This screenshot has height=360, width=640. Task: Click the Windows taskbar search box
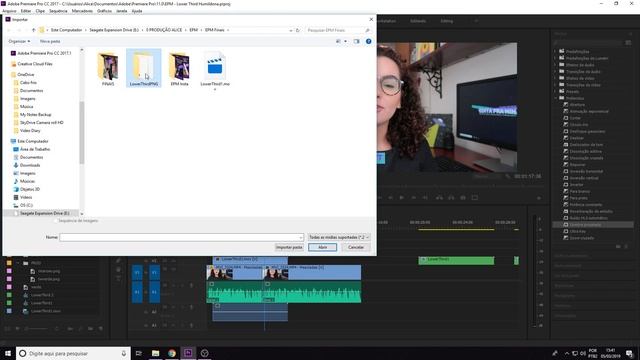click(x=73, y=353)
